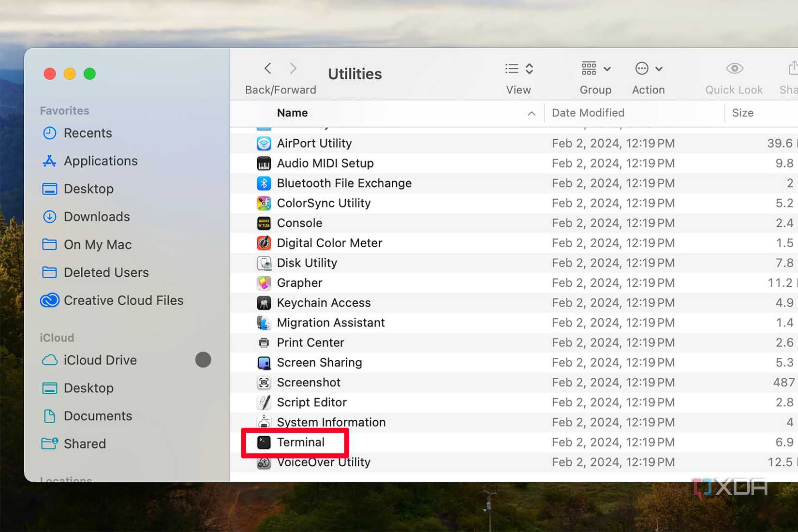Open Terminal from the Utilities list

pos(300,442)
